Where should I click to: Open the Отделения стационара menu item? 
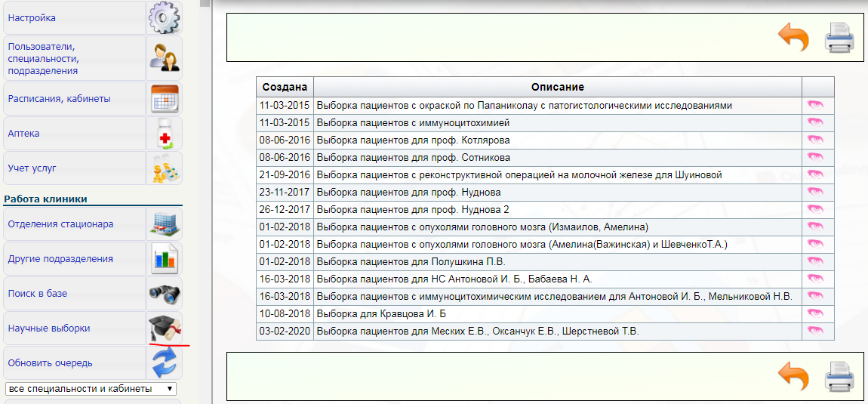(x=60, y=224)
